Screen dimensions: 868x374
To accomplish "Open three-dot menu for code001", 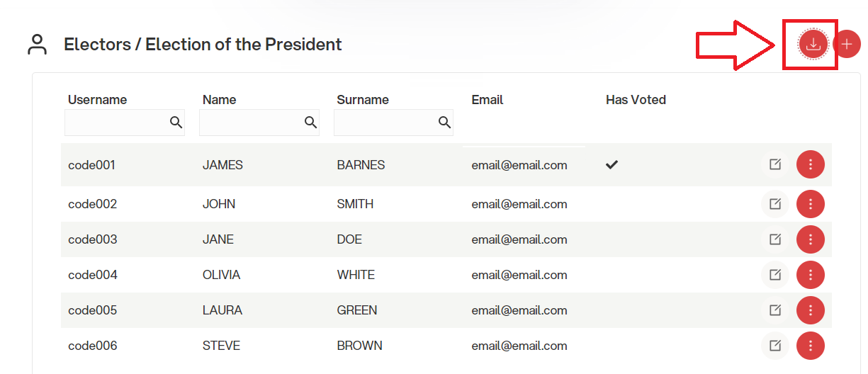I will point(811,164).
